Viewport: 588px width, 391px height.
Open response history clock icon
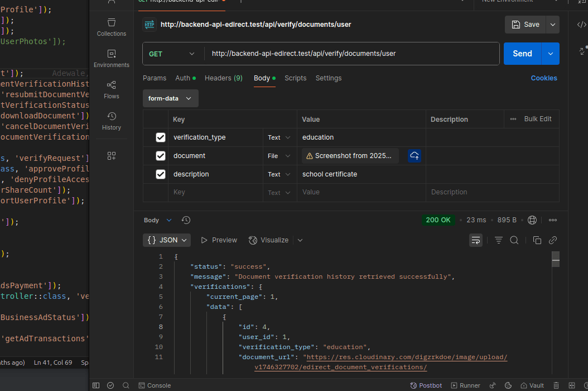(186, 220)
